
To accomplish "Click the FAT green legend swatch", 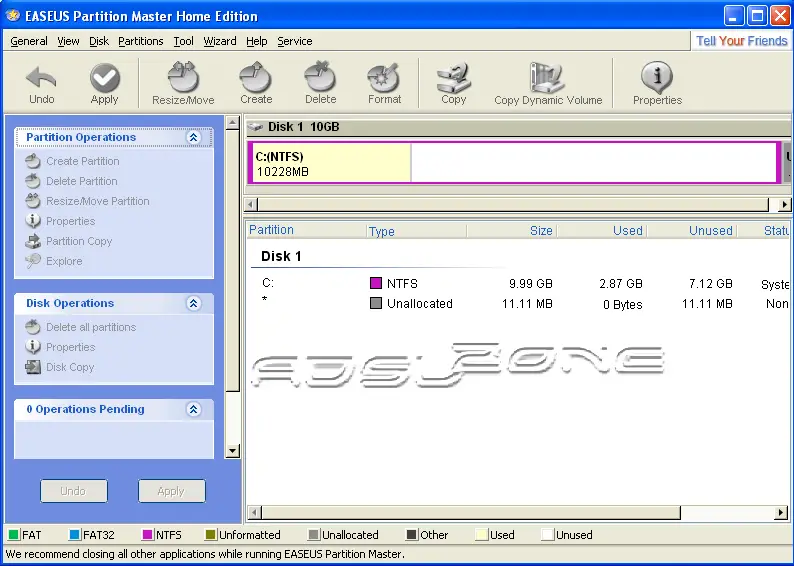I will (x=14, y=535).
